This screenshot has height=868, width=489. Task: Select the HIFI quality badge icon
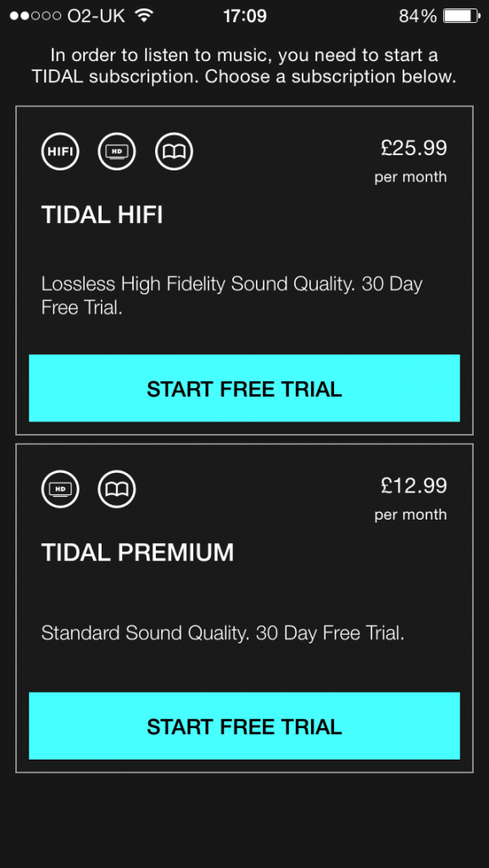coord(59,152)
